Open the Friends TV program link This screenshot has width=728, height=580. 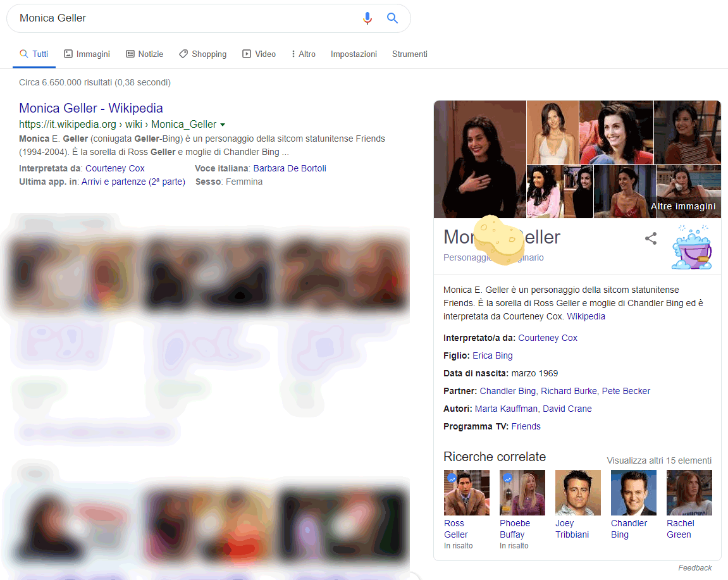pos(526,426)
